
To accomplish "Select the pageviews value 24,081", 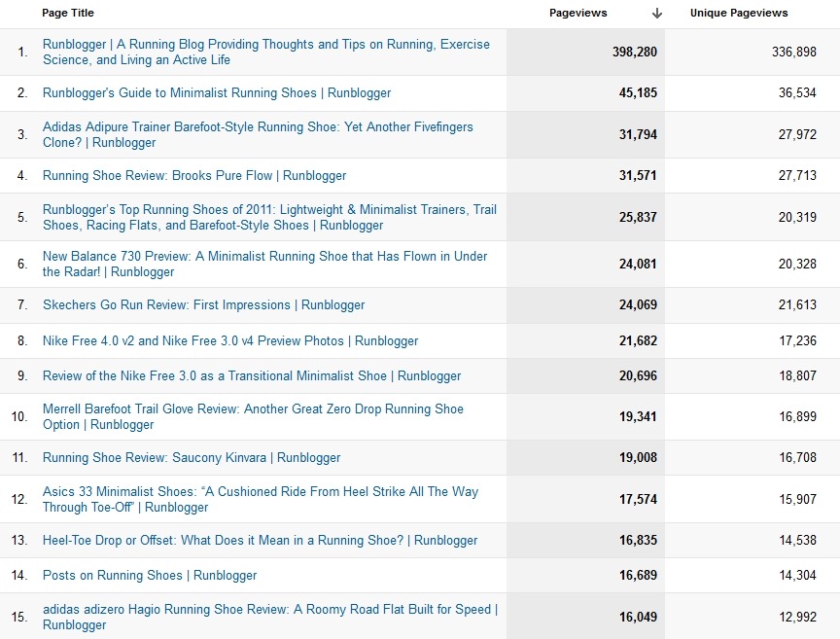I will [x=638, y=264].
